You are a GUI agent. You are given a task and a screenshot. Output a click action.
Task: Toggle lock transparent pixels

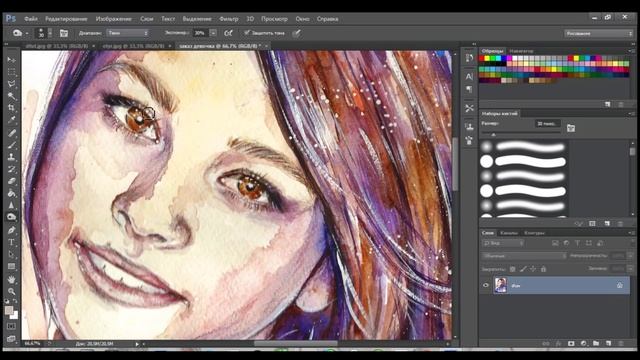coord(513,269)
